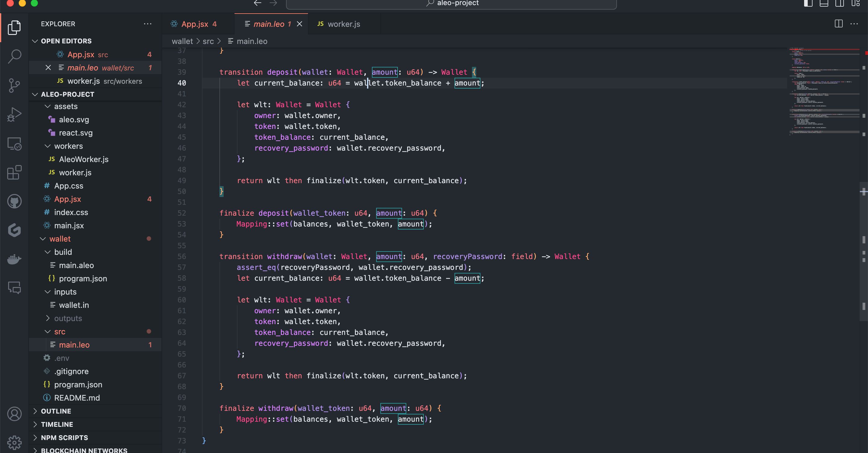Close the main.leo editor tab

[x=299, y=24]
